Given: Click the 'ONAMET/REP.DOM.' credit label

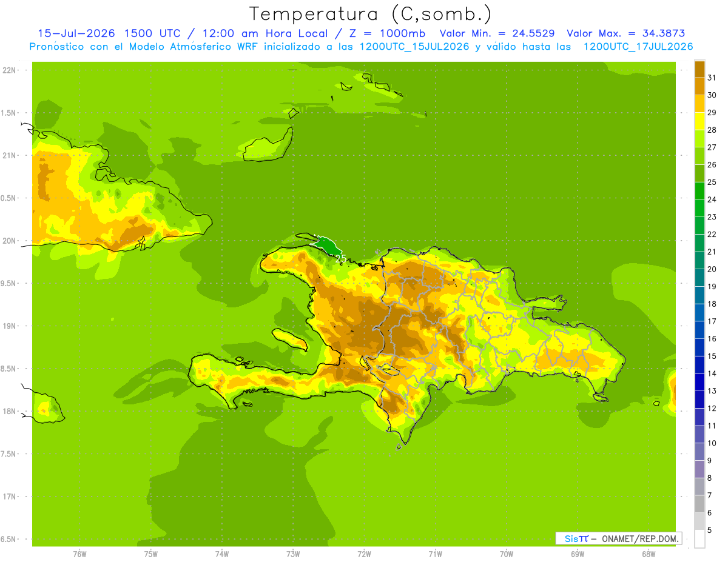Looking at the screenshot, I should click(639, 538).
